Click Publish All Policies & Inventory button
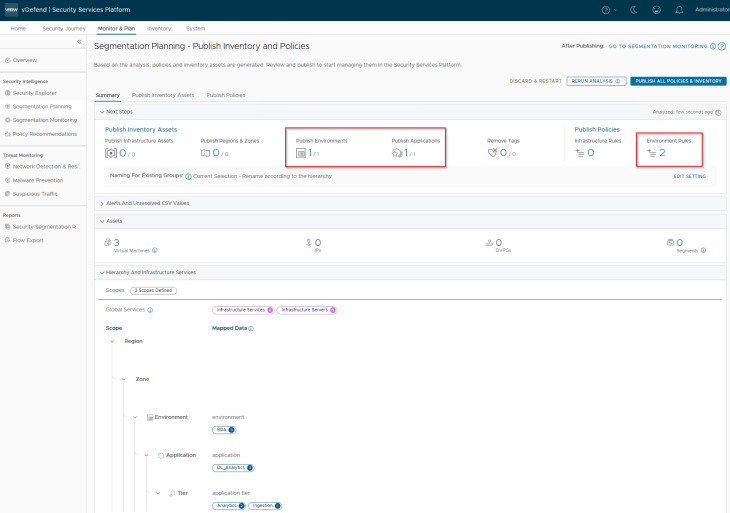This screenshot has width=730, height=513. 678,80
